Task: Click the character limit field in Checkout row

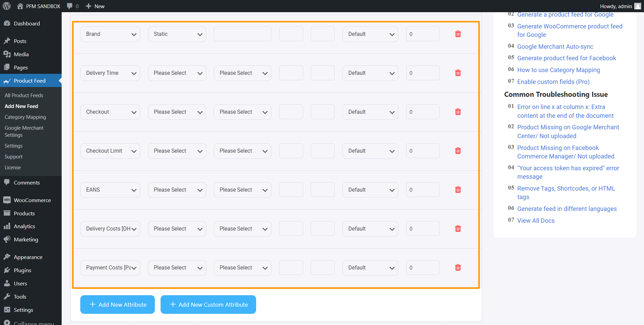Action: pos(423,112)
